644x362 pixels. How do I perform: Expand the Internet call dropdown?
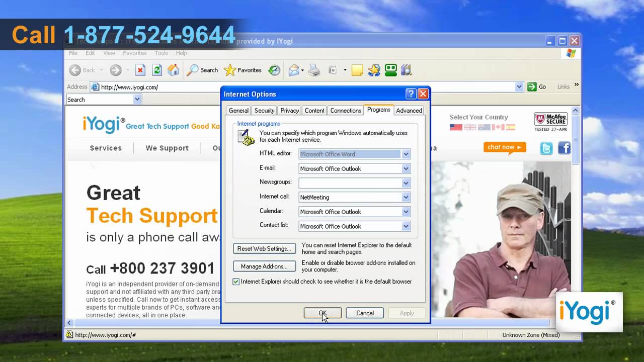tap(406, 198)
